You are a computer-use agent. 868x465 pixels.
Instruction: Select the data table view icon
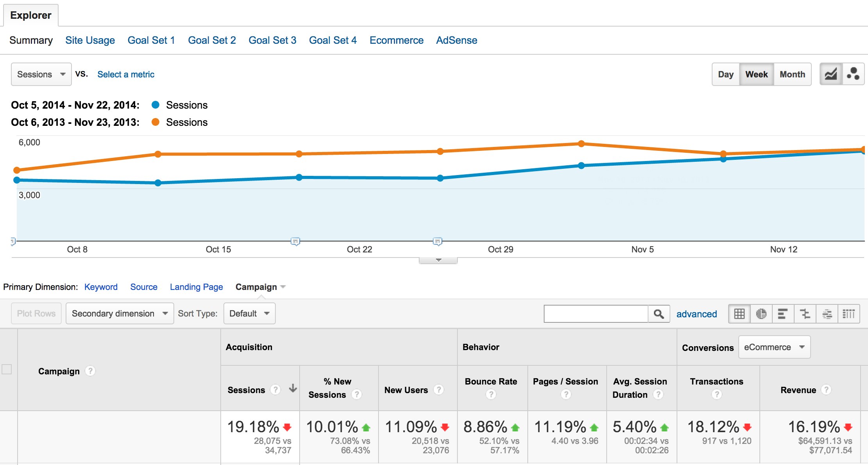(x=739, y=314)
